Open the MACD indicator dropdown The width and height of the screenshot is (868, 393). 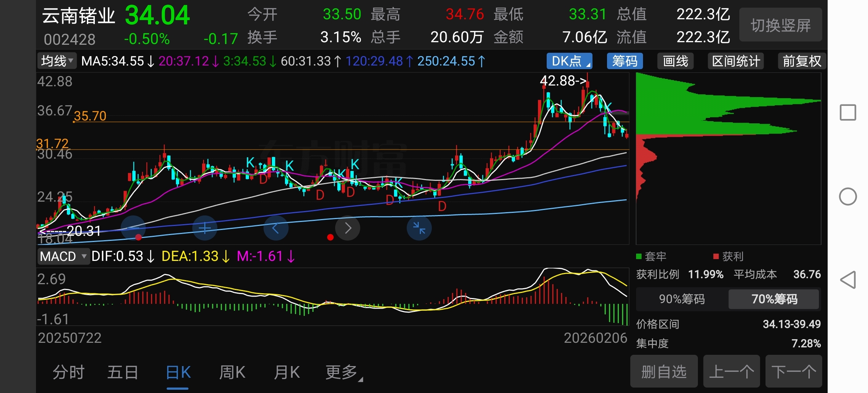63,256
